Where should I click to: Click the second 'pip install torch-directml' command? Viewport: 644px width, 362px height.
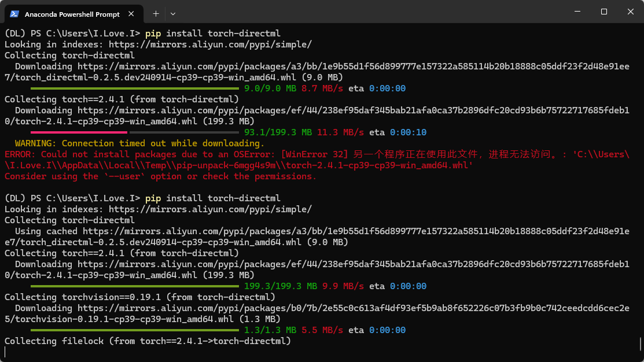[x=213, y=198]
